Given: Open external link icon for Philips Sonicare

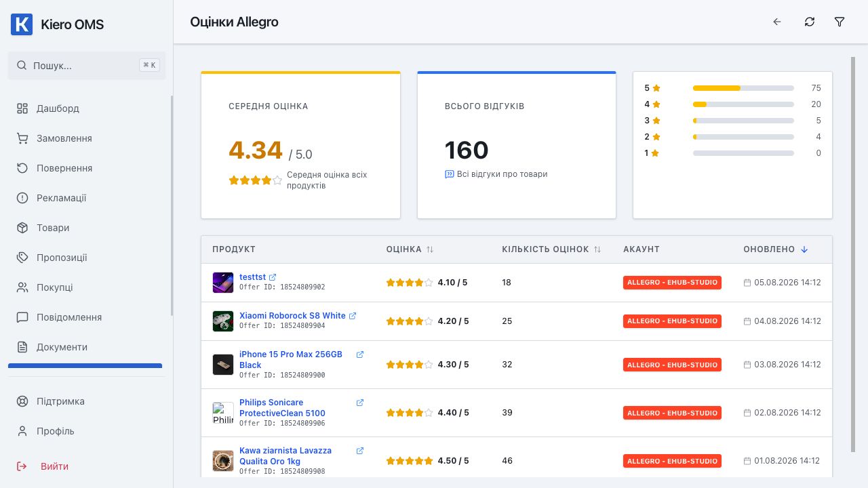Looking at the screenshot, I should 360,403.
